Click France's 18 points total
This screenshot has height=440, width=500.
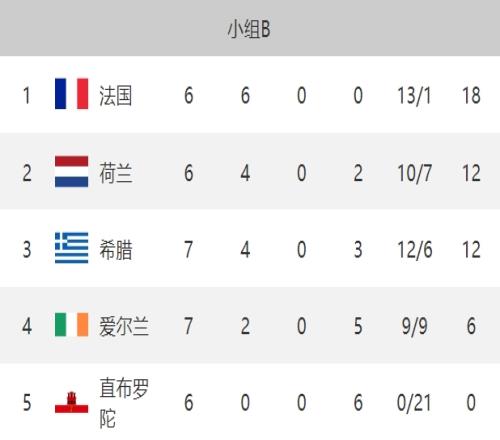[x=471, y=95]
